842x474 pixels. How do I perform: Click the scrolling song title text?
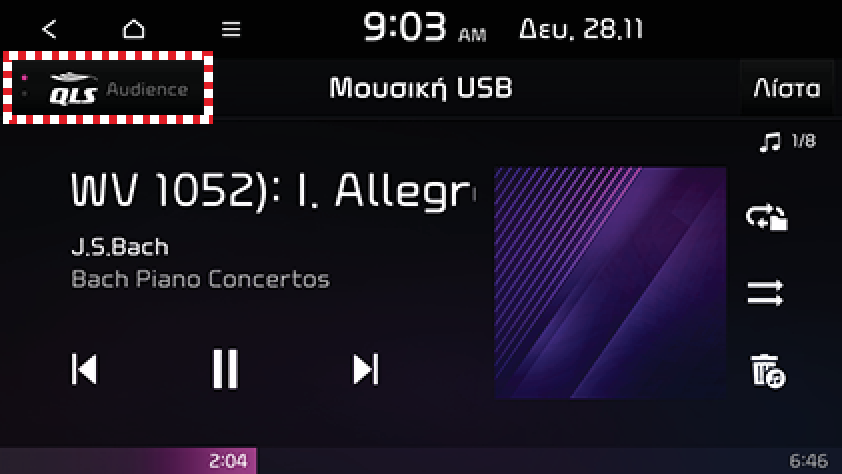(273, 191)
